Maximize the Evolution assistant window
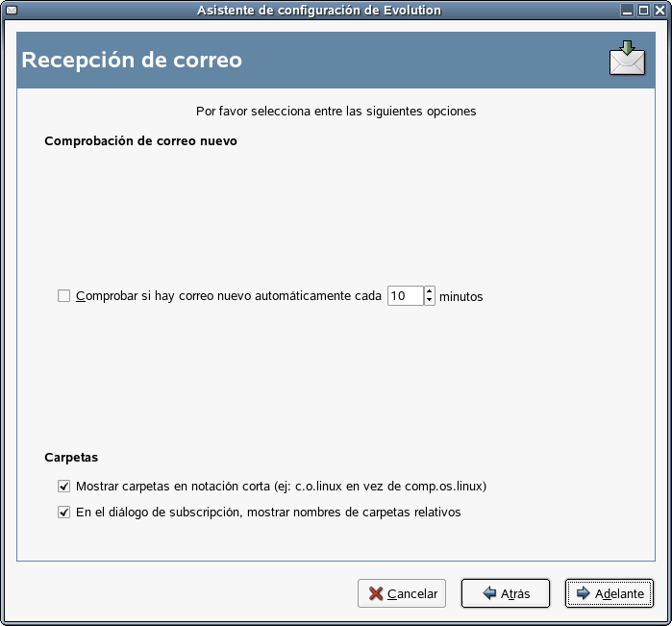672x626 pixels. (x=643, y=11)
